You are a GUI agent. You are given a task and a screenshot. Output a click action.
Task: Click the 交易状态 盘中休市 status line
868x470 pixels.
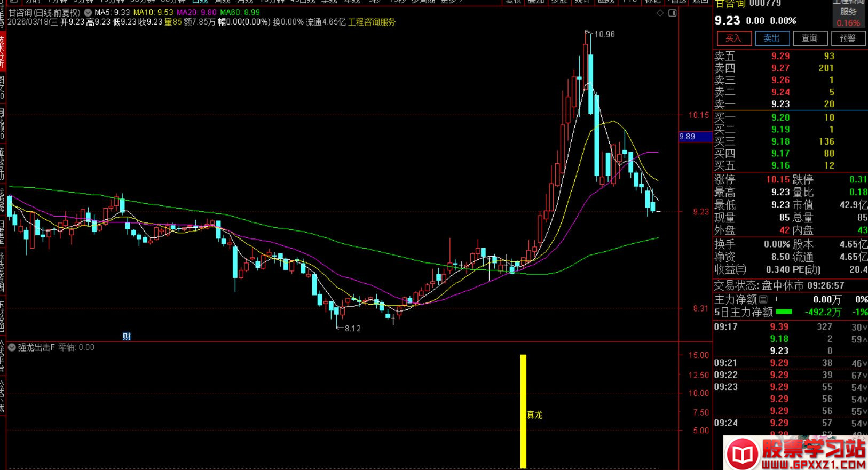coord(779,285)
